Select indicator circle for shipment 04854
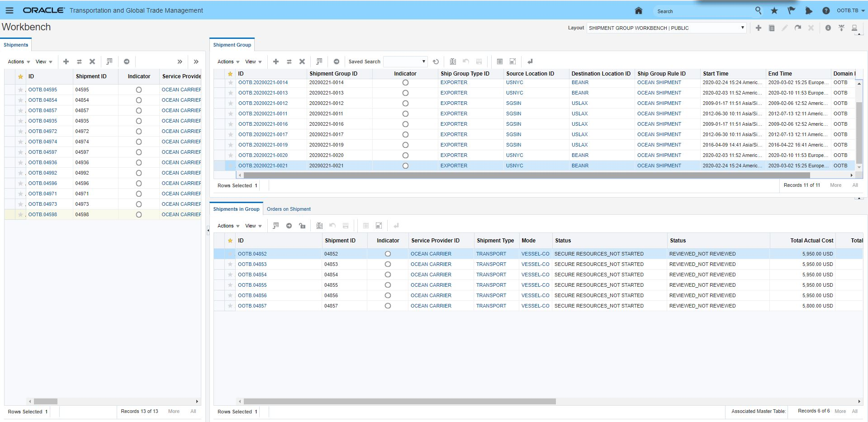Image resolution: width=868 pixels, height=422 pixels. pos(139,100)
